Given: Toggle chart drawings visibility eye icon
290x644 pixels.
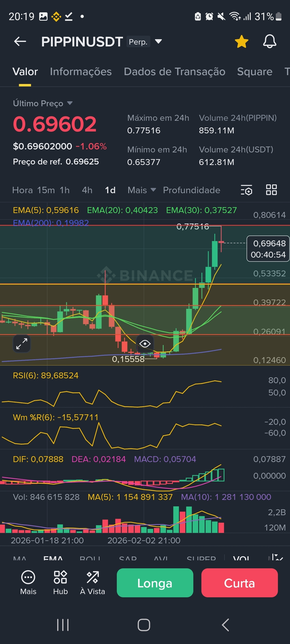Looking at the screenshot, I should click(x=145, y=343).
